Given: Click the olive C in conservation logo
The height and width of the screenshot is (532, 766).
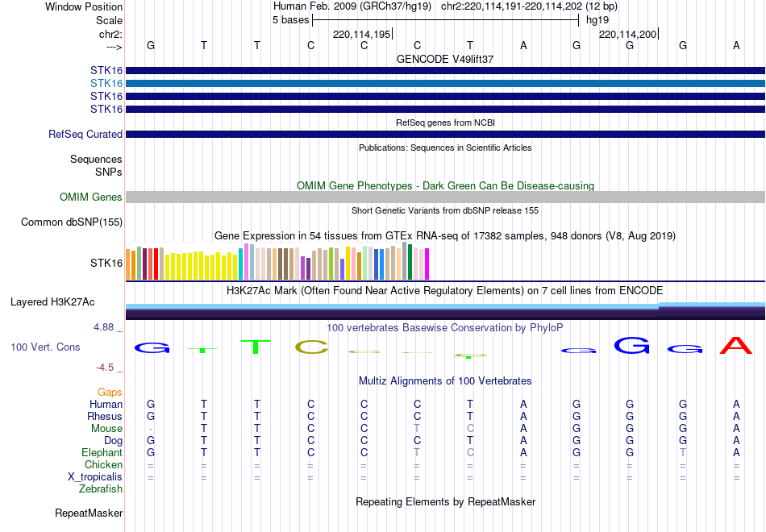Looking at the screenshot, I should click(311, 347).
